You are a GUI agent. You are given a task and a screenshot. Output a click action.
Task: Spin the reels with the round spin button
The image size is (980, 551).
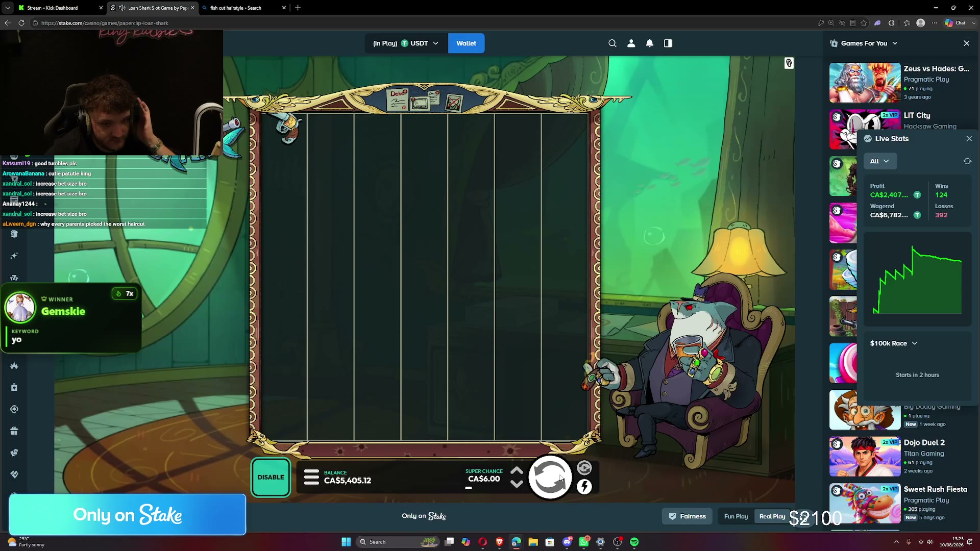(x=550, y=477)
